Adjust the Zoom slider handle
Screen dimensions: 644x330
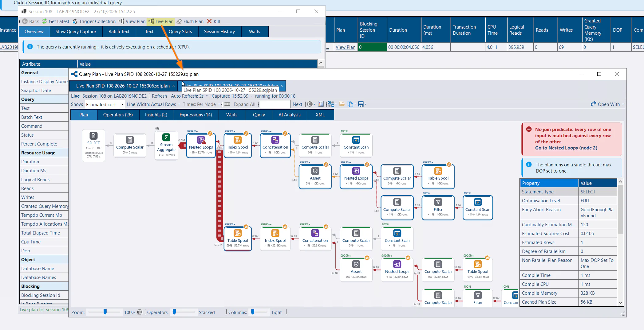click(x=105, y=312)
